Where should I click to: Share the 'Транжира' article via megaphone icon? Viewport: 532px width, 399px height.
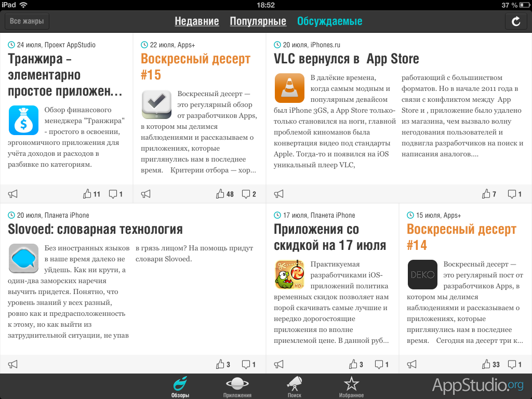point(13,194)
